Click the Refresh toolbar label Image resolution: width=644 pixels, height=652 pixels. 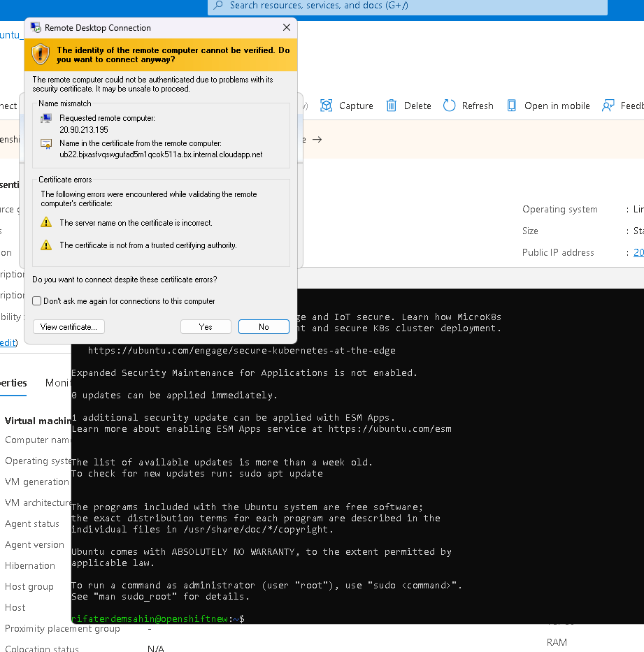pos(478,106)
